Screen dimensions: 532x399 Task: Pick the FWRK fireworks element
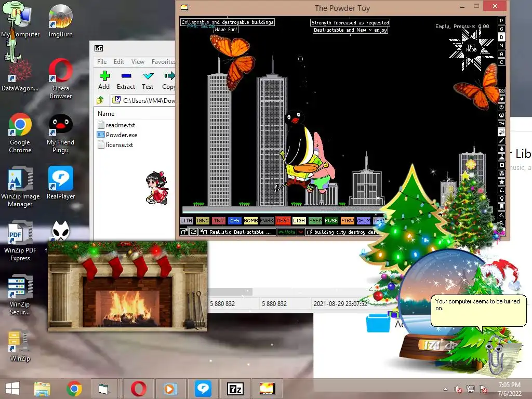267,220
